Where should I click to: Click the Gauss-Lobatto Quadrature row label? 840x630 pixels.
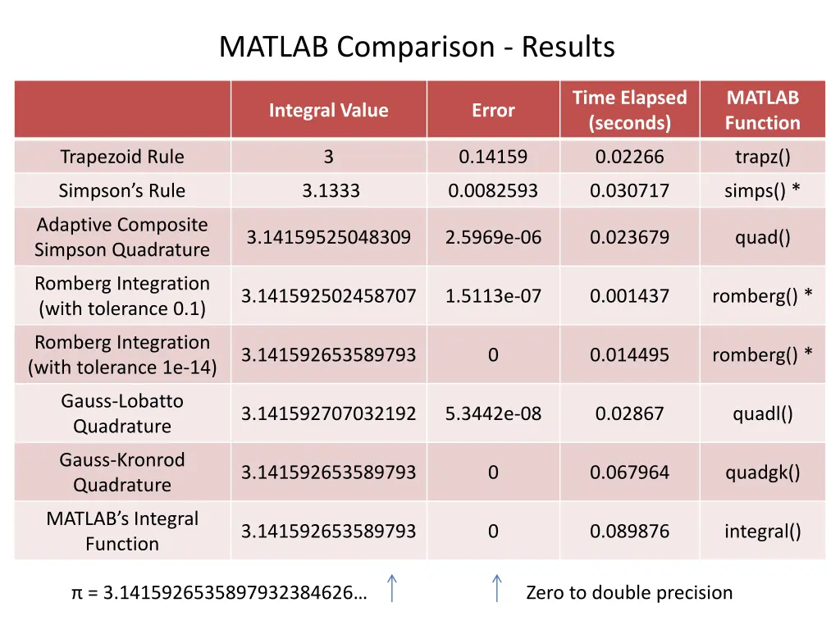(122, 413)
